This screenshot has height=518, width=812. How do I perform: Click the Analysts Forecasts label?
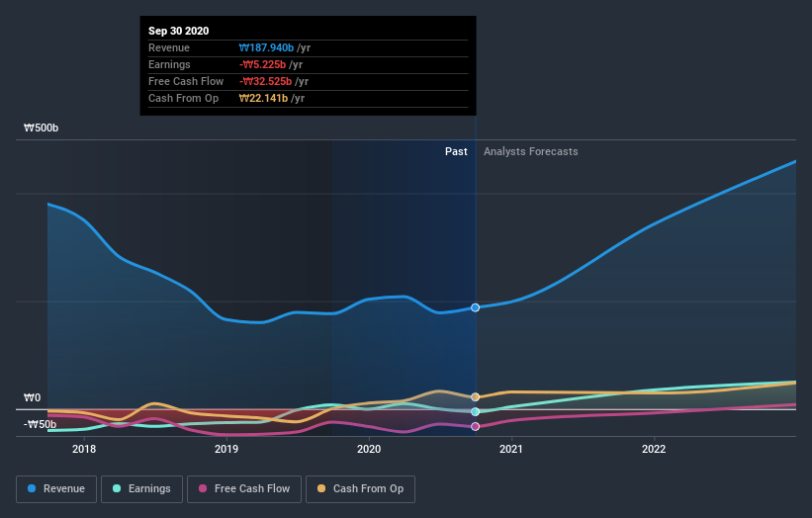(x=531, y=151)
